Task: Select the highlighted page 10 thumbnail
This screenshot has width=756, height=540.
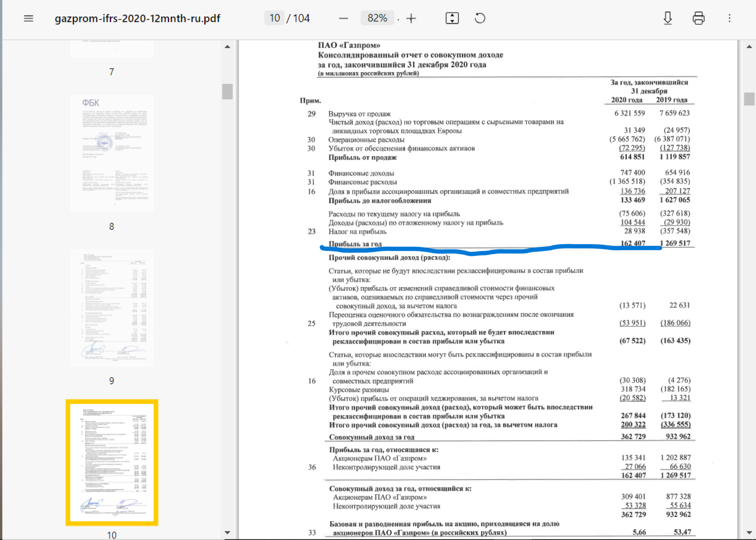Action: 112,462
